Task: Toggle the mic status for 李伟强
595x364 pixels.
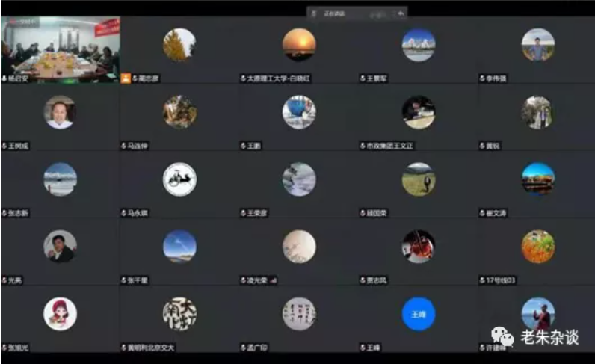Action: point(481,78)
